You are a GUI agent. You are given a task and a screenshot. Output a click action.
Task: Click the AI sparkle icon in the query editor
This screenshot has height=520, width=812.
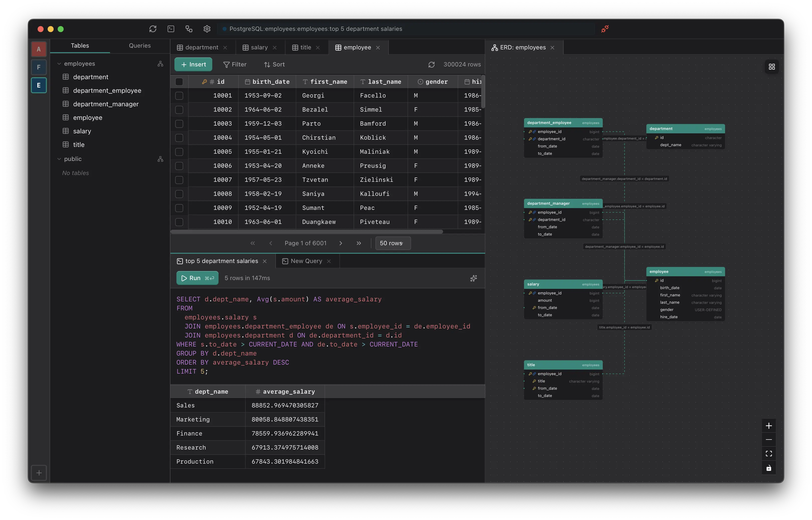(x=473, y=278)
